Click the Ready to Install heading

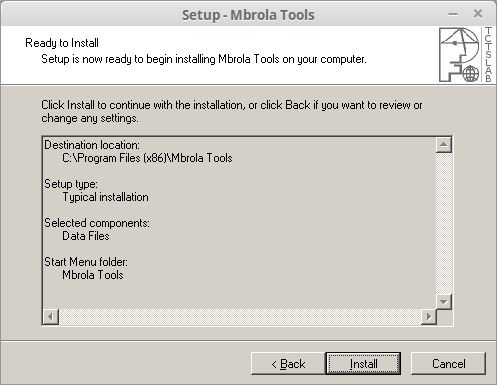[x=62, y=43]
